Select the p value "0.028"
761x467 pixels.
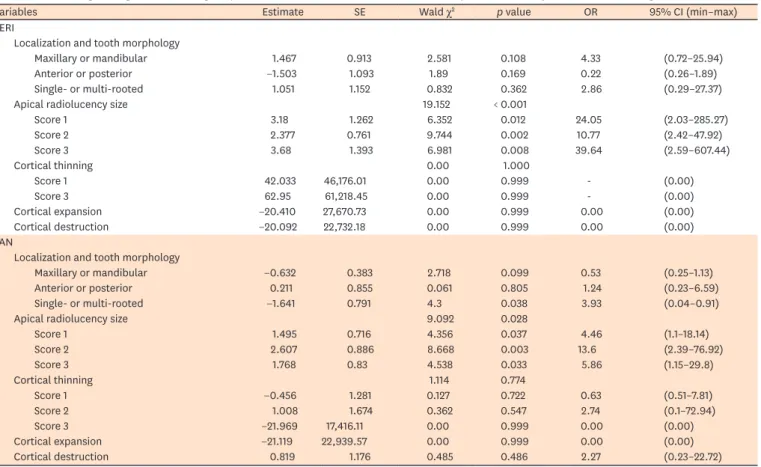(514, 319)
